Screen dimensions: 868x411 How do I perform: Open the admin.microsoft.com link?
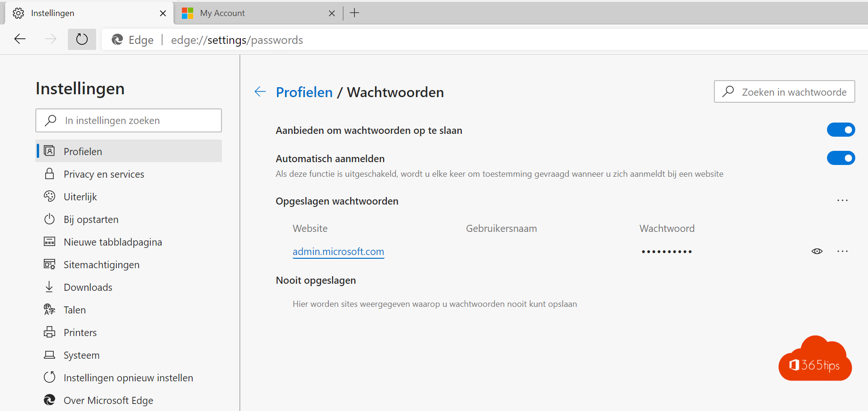coord(338,252)
